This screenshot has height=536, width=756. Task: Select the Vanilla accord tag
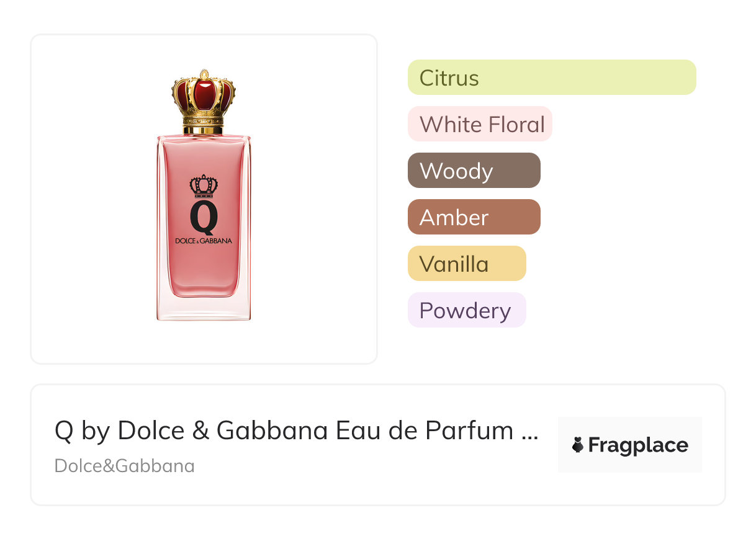(x=466, y=264)
